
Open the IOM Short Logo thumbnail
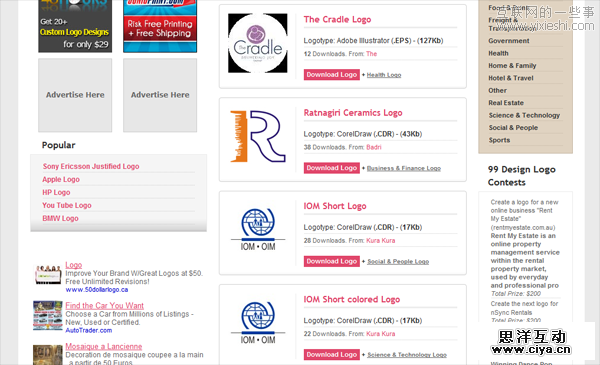[258, 230]
